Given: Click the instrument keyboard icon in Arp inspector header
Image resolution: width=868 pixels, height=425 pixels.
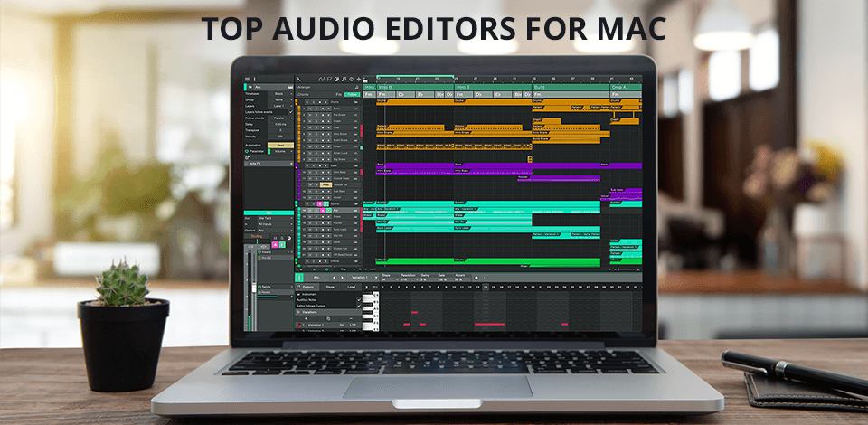Looking at the screenshot, I should click(x=290, y=88).
